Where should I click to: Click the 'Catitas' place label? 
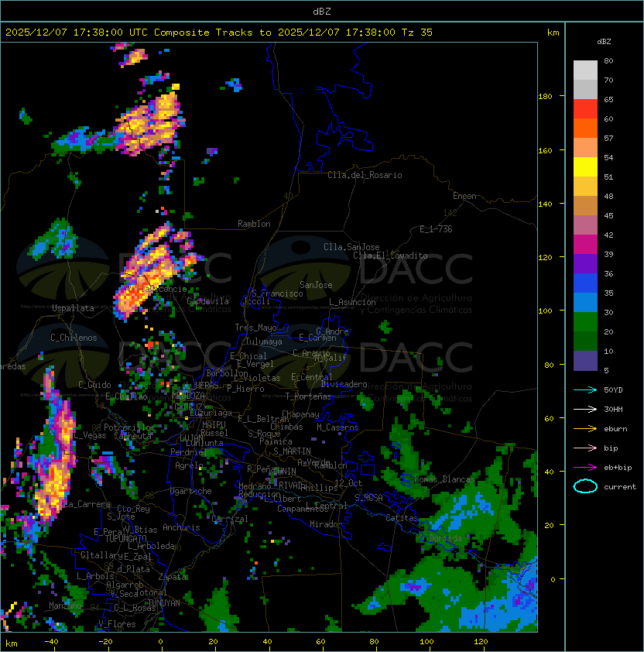coord(402,518)
